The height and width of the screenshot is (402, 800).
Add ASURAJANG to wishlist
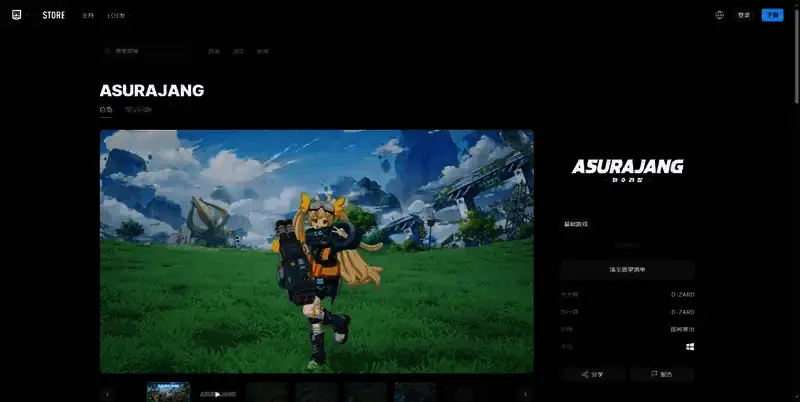coord(627,269)
